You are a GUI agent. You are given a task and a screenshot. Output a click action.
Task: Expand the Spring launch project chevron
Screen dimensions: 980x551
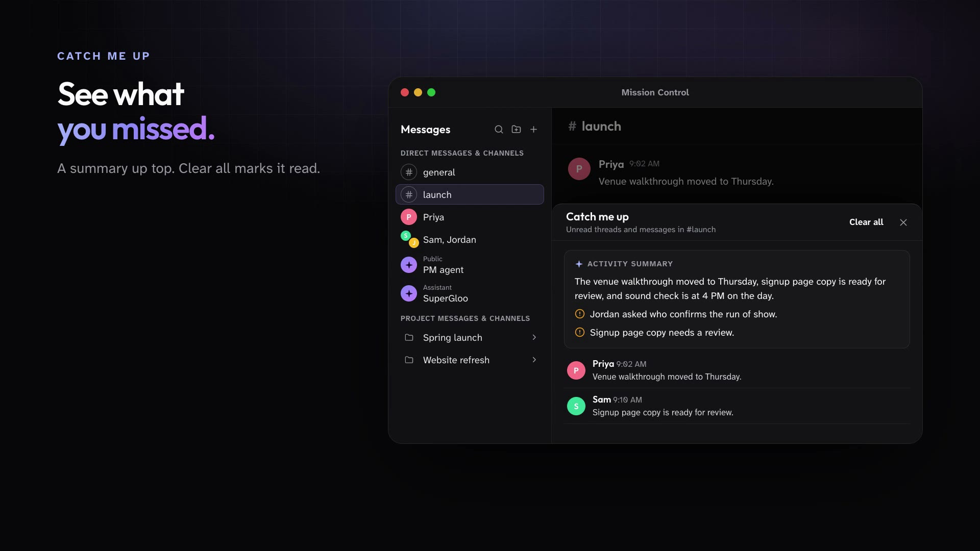(x=534, y=338)
